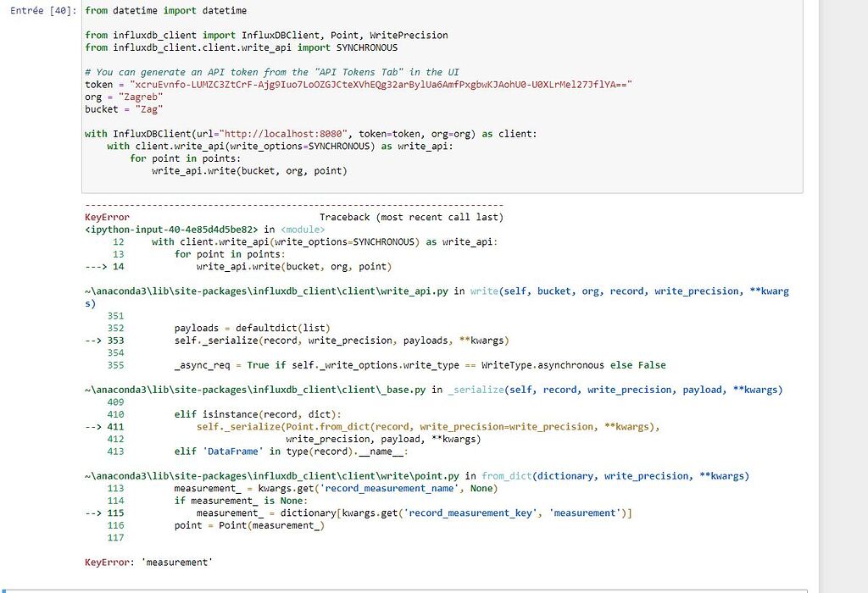The image size is (868, 593).
Task: Select the KeyError heading in the traceback
Action: click(107, 218)
